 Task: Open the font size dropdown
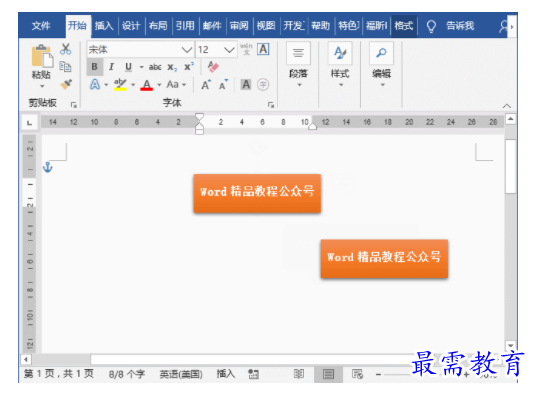229,50
